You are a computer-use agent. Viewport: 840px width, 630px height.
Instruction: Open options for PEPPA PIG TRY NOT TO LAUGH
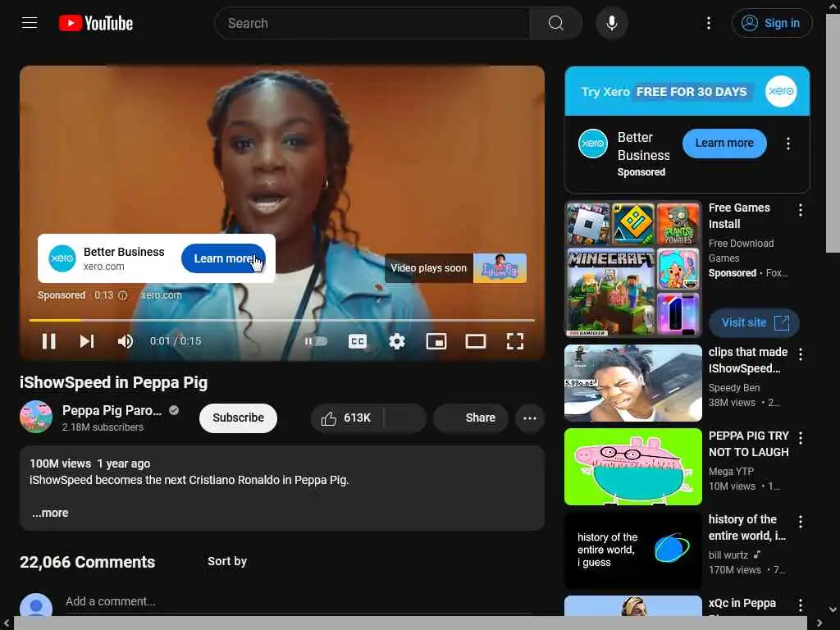point(801,438)
